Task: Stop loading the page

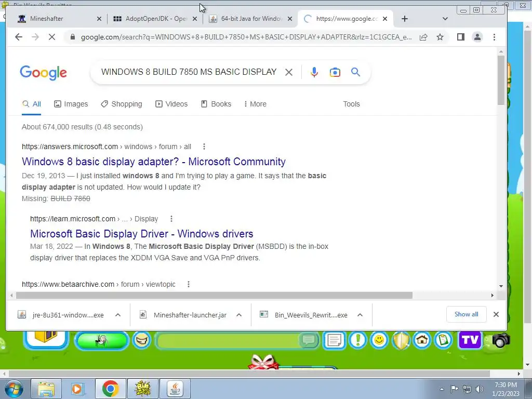Action: (x=52, y=37)
